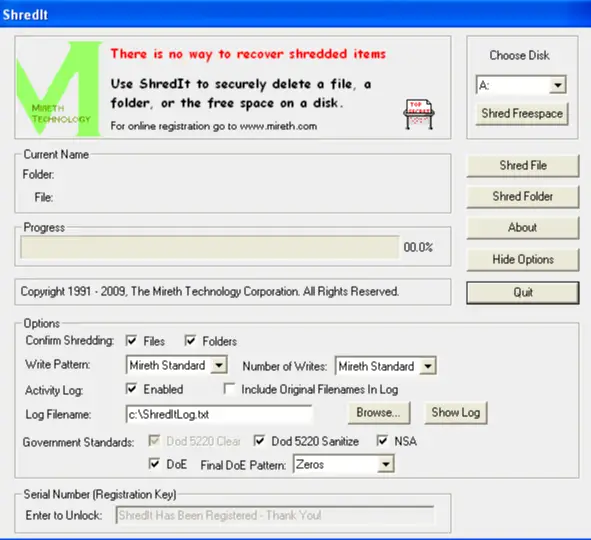The width and height of the screenshot is (591, 540).
Task: Click the Log Filename text field
Action: point(219,414)
